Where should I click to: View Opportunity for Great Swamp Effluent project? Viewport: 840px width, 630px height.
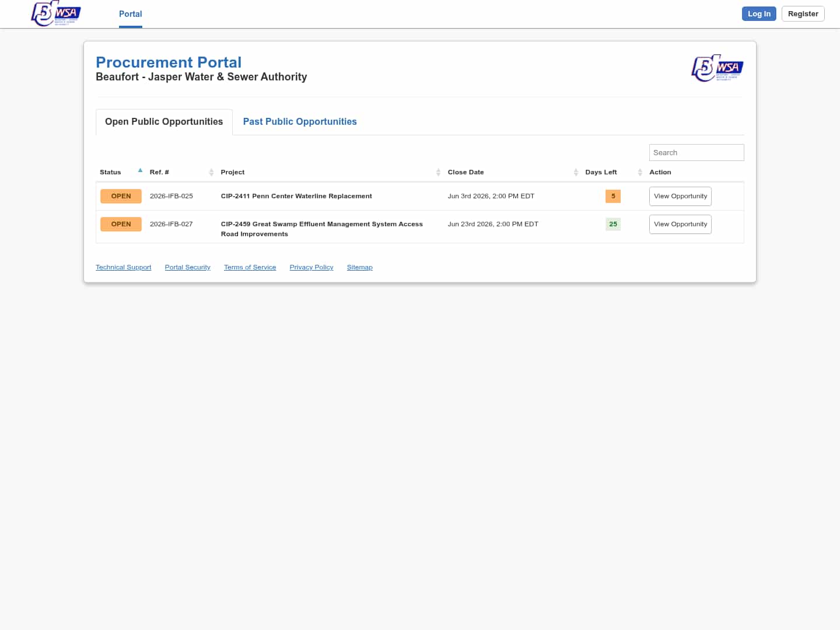(x=680, y=225)
